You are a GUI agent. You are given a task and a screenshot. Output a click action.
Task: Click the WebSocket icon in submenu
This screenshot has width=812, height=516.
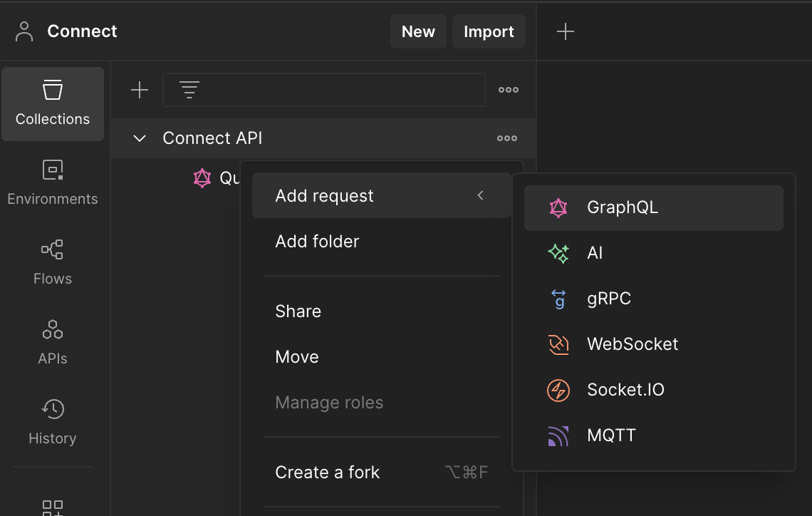[558, 344]
